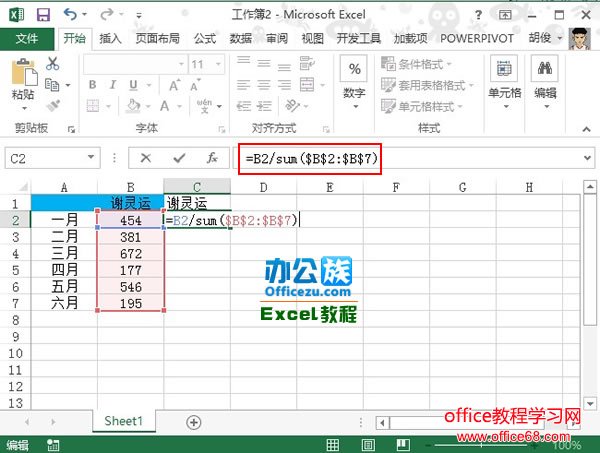Increase font size with large A
Viewport: 600px width, 453px height.
pos(174,85)
